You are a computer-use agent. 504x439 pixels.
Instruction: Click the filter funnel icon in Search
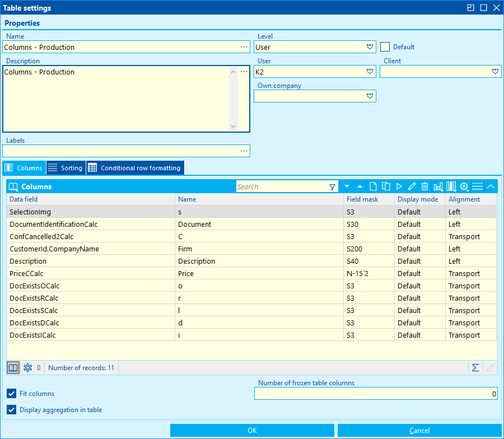click(332, 186)
